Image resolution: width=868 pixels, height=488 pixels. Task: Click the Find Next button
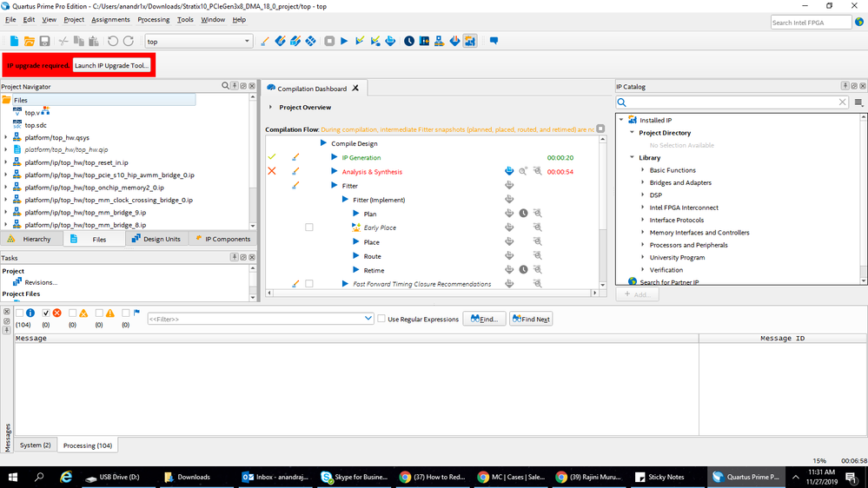(530, 319)
